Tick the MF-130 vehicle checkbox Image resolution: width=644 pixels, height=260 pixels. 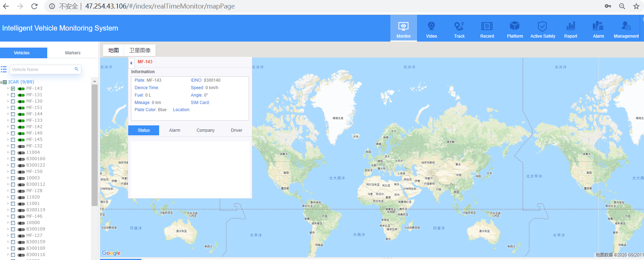click(x=13, y=101)
